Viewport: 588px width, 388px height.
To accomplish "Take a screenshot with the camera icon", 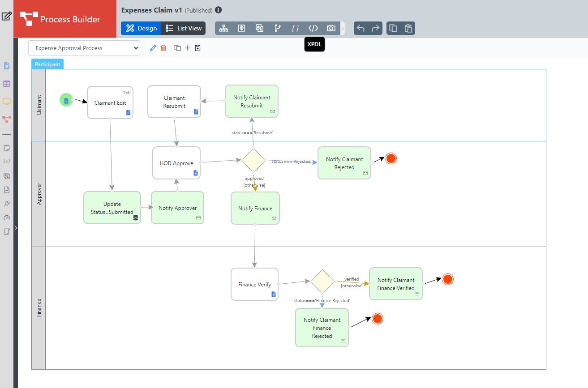I will (x=331, y=28).
